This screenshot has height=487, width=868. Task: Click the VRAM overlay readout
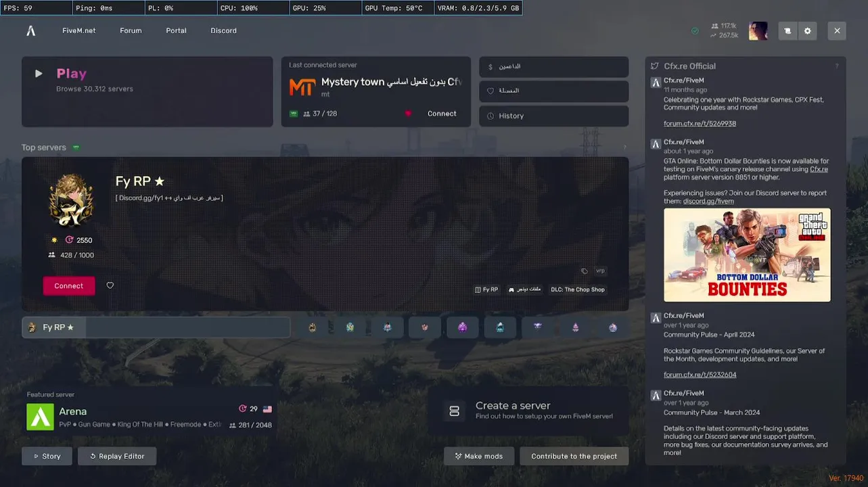tap(478, 8)
